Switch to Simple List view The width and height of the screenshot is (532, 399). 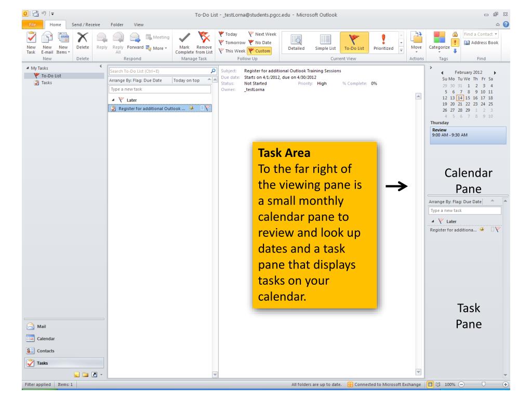coord(325,42)
